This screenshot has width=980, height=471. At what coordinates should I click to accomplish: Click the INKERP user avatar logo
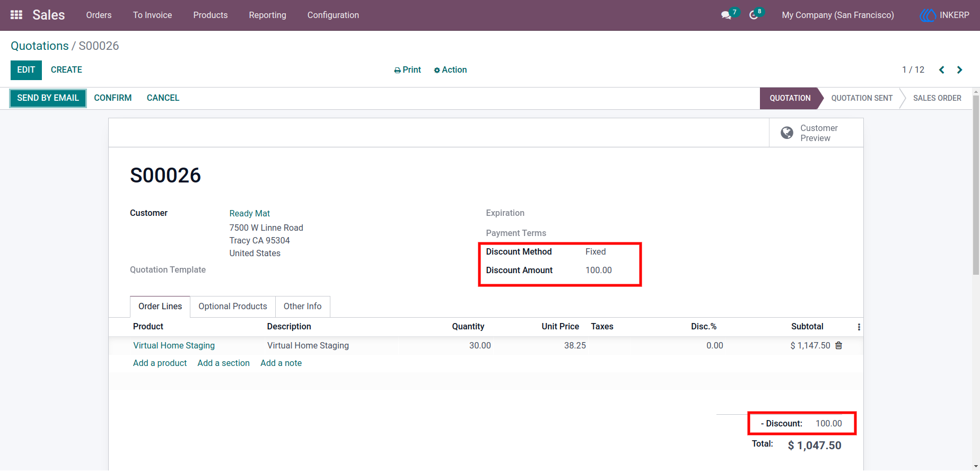click(x=927, y=15)
